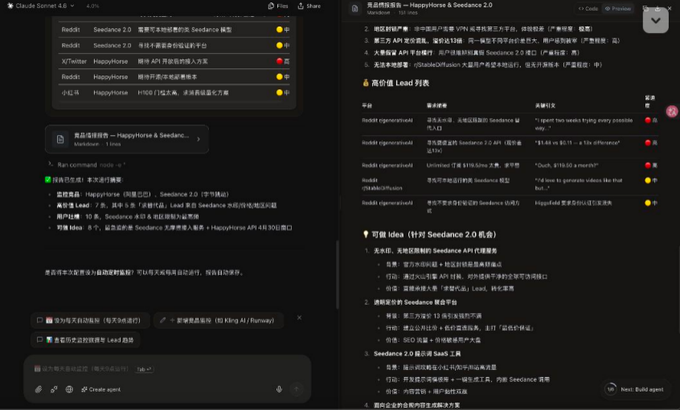Click the Next: Build agent progress indicator

click(x=634, y=389)
